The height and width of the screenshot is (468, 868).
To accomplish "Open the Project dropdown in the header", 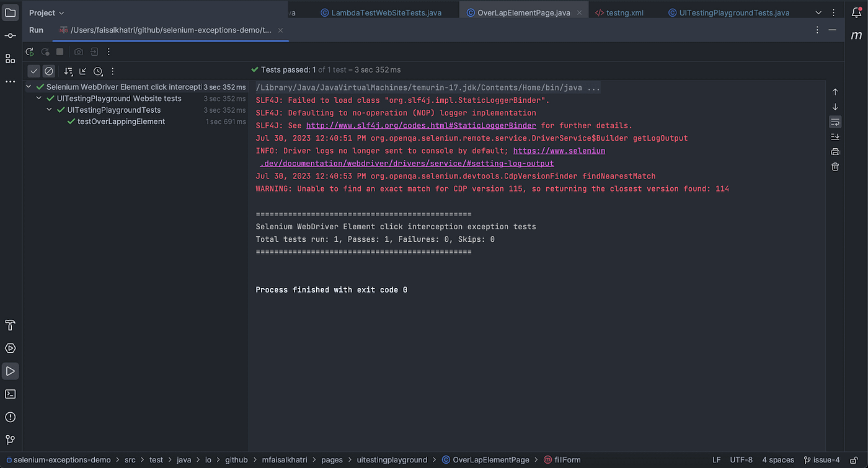I will click(46, 12).
